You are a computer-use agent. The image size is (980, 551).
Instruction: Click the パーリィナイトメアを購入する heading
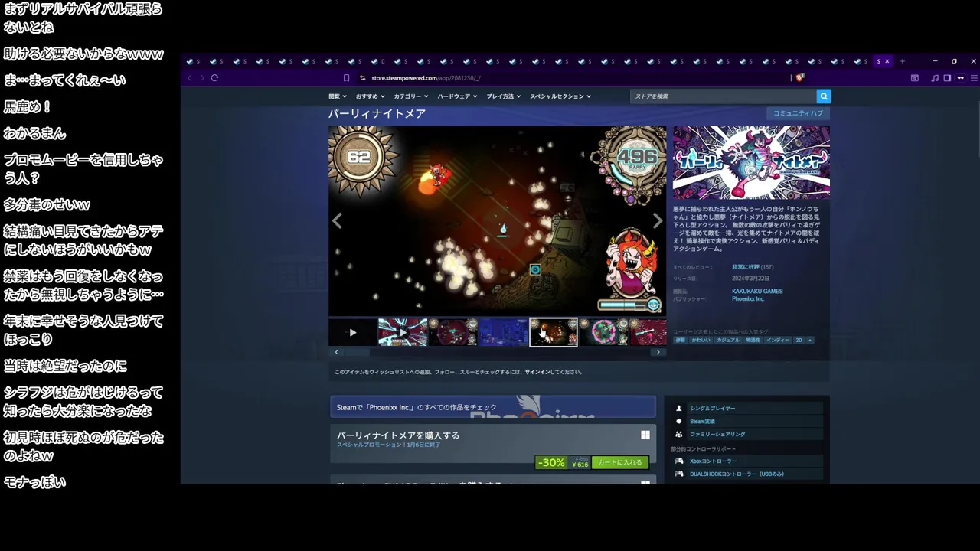pyautogui.click(x=398, y=435)
